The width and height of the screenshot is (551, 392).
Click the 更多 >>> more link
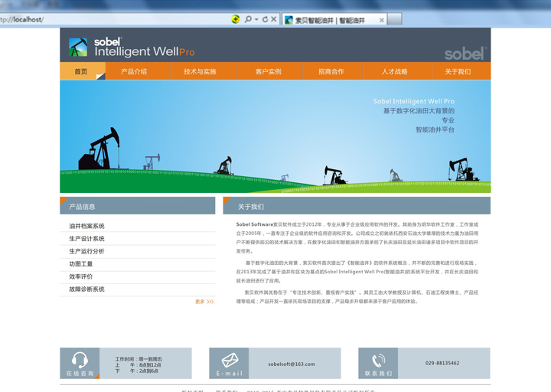pyautogui.click(x=204, y=302)
